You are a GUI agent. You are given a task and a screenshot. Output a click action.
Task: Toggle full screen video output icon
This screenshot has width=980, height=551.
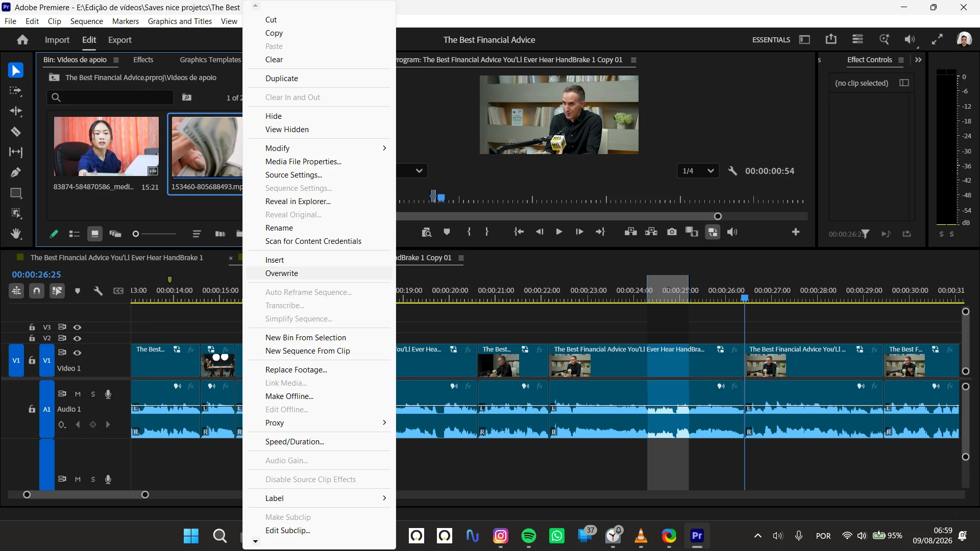pos(937,39)
